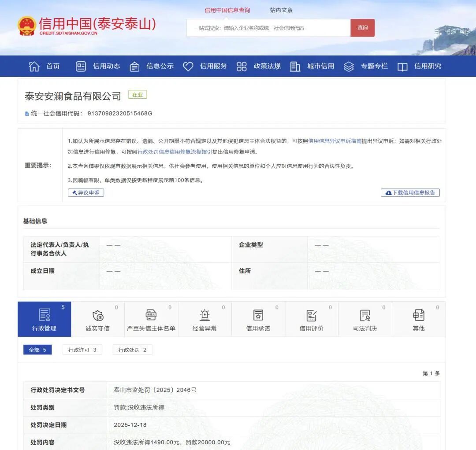Open the 诚实守信 category tab

pyautogui.click(x=98, y=320)
